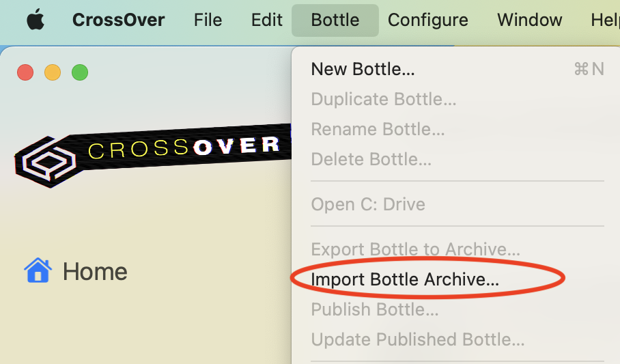Viewport: 620px width, 364px height.
Task: Click Rename Bottle menu entry
Action: coord(378,129)
